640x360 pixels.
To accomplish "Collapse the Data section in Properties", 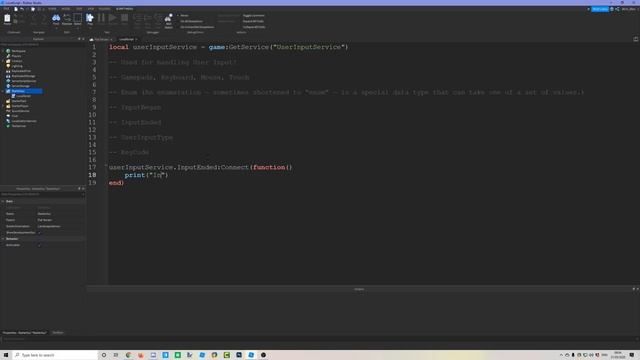I will 3,201.
